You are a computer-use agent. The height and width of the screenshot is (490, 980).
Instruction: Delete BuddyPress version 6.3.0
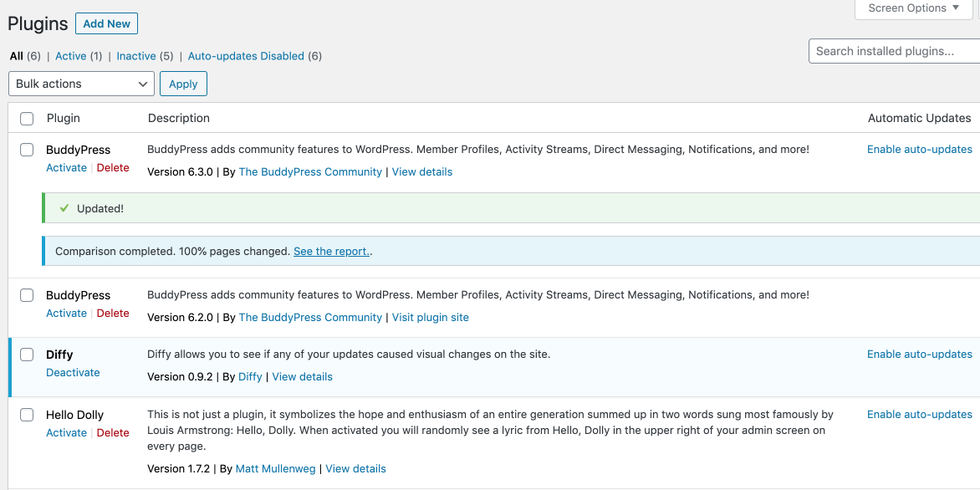113,167
